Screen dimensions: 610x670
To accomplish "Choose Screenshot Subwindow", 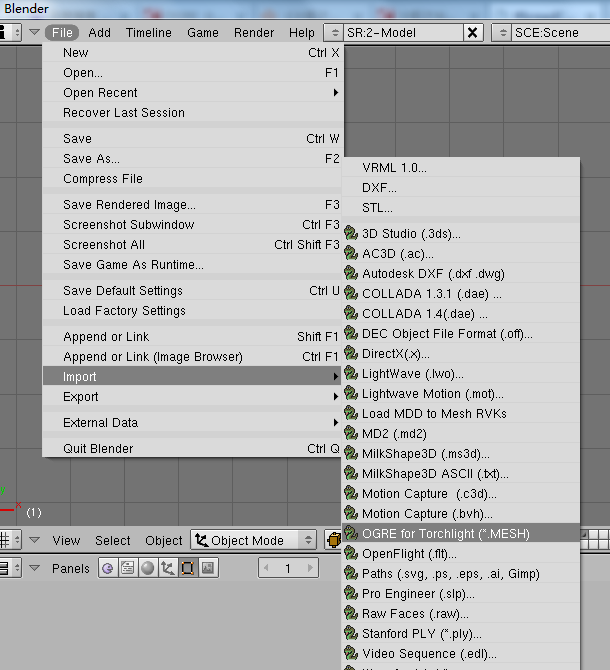I will (193, 225).
